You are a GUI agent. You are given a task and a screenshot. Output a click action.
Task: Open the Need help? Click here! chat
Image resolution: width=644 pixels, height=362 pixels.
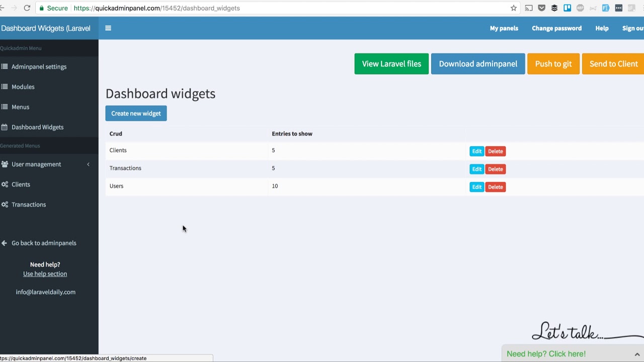[x=546, y=354]
